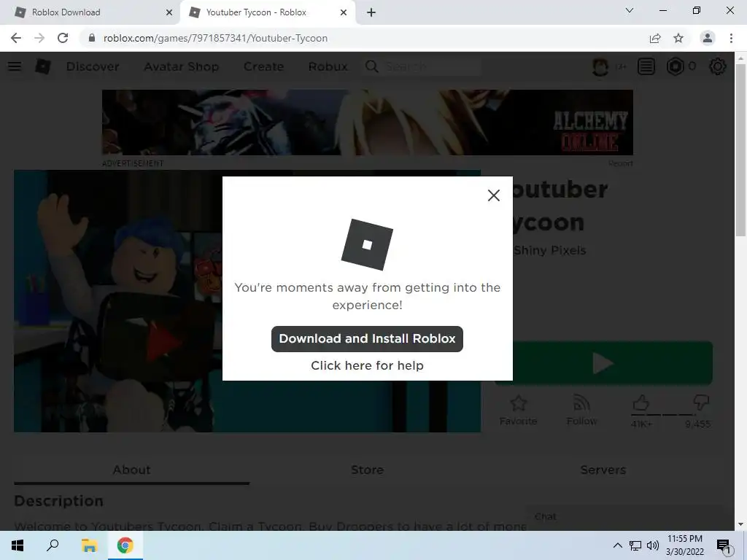Like the game with thumbs up
The image size is (747, 560).
641,404
